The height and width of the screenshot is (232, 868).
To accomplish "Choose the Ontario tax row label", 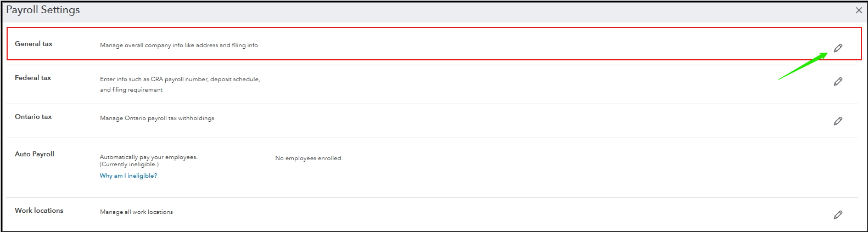I will point(33,117).
